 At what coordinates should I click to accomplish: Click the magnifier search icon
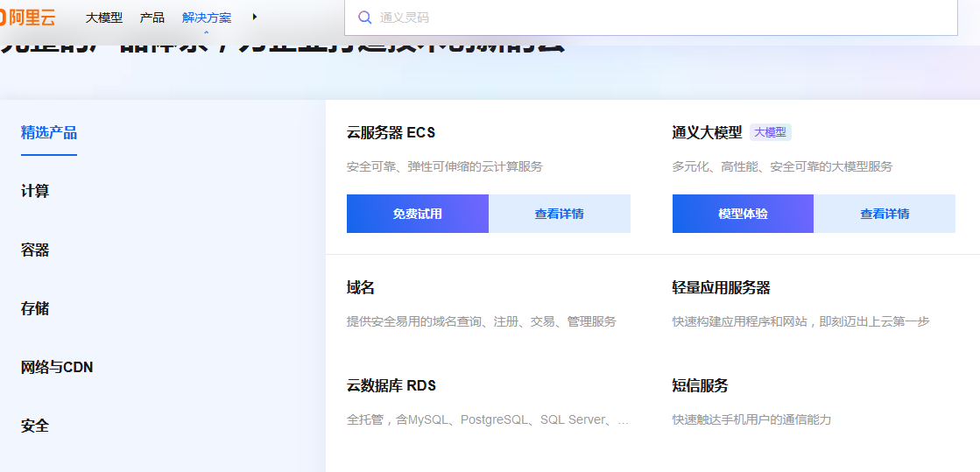[x=365, y=18]
